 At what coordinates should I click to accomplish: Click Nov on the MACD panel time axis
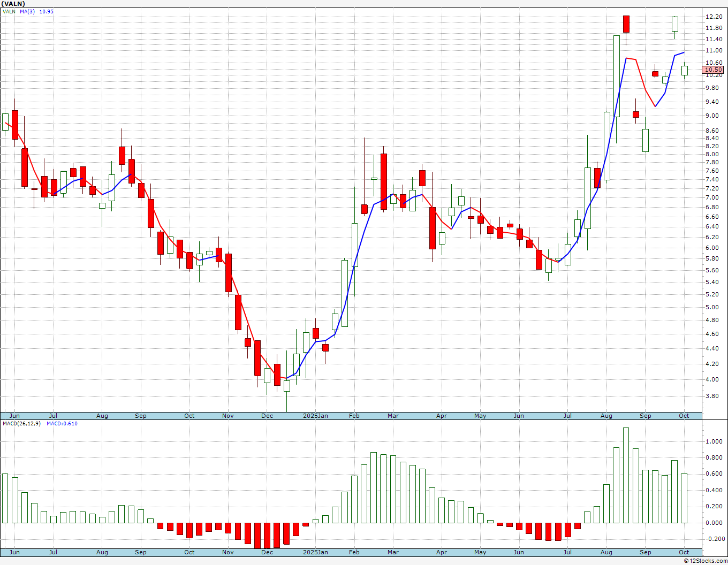pyautogui.click(x=228, y=552)
